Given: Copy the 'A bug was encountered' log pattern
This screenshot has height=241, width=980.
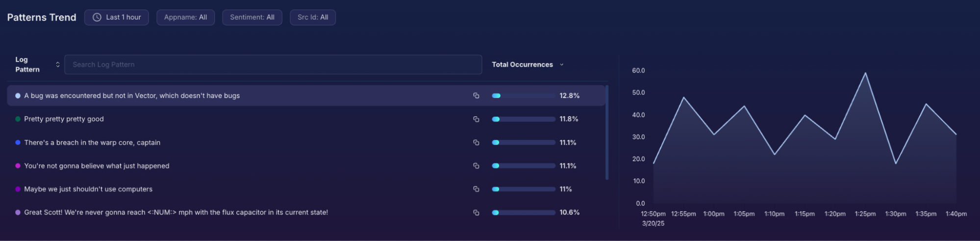Looking at the screenshot, I should (476, 96).
